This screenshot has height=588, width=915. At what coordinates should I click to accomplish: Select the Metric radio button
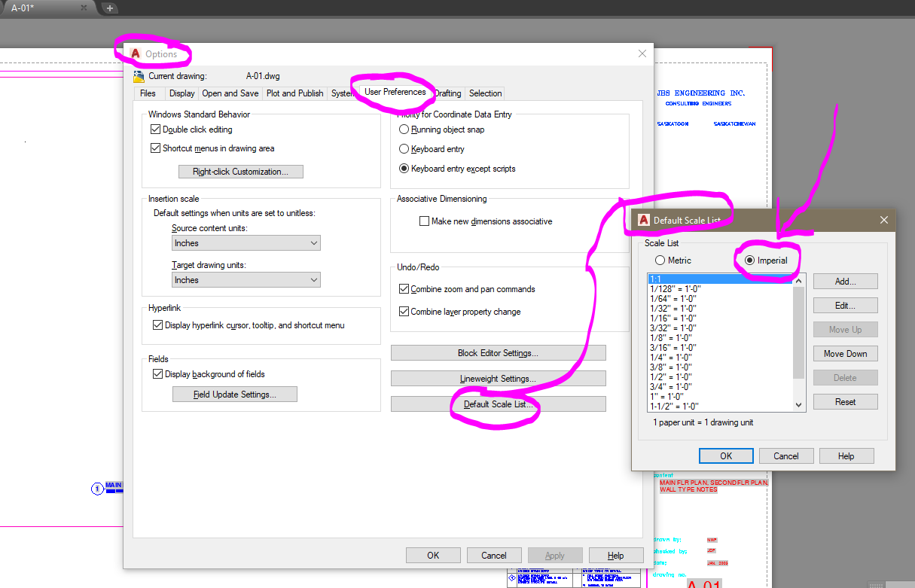coord(660,260)
